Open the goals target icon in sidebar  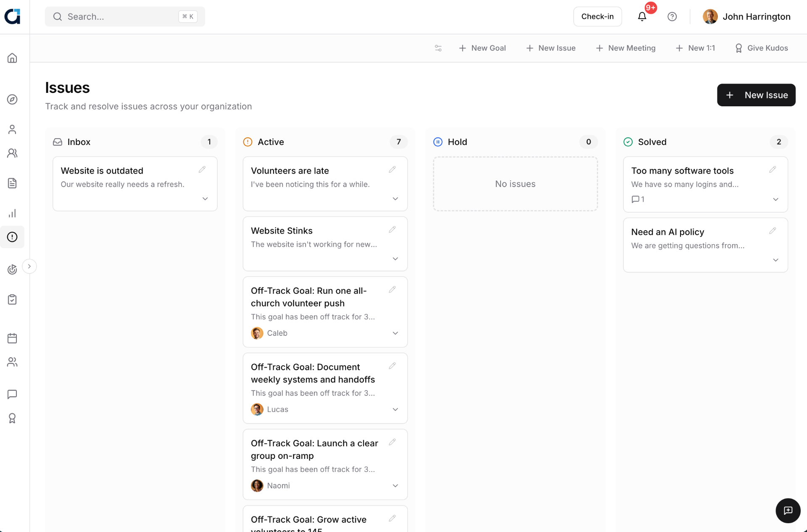coord(12,269)
